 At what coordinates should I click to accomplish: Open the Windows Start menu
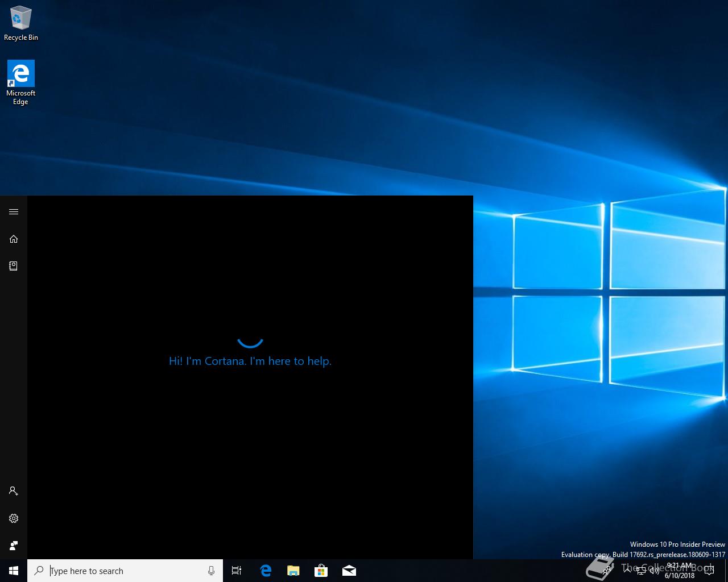click(x=14, y=571)
